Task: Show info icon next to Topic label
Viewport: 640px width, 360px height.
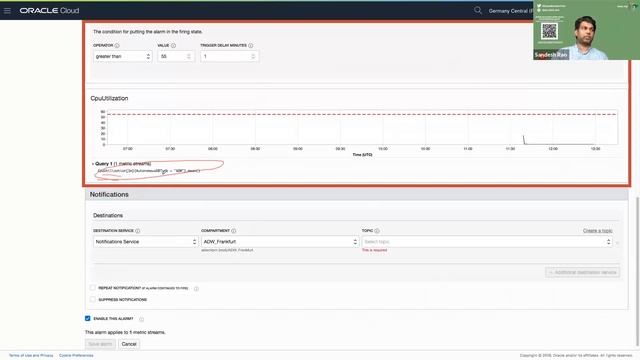Action: 377,231
